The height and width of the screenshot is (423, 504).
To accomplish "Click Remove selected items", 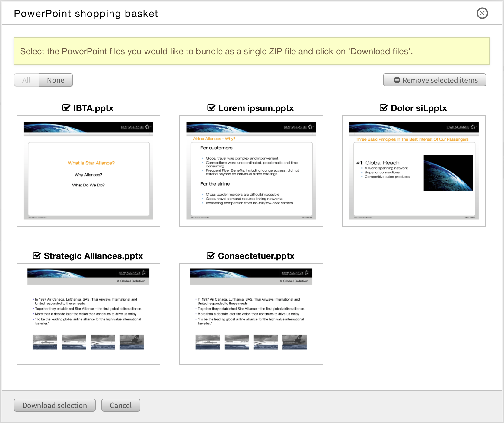I will coord(435,80).
